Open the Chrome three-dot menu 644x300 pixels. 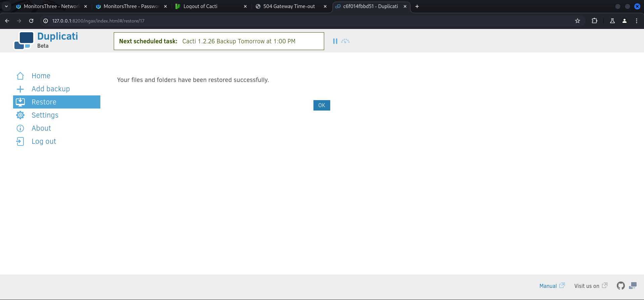[636, 21]
